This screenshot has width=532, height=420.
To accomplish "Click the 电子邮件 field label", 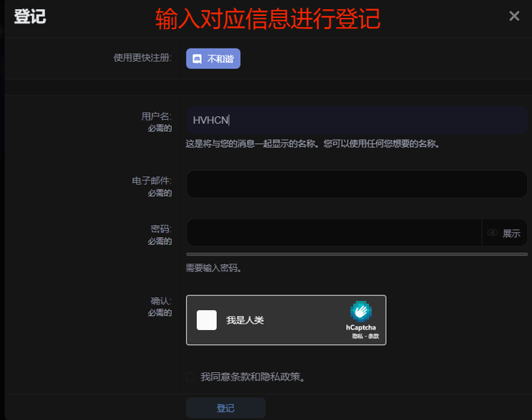I will [x=152, y=181].
